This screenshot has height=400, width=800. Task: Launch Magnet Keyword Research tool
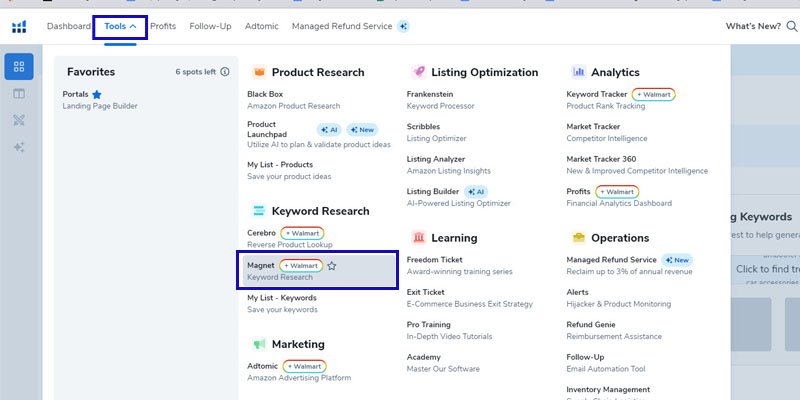point(317,270)
